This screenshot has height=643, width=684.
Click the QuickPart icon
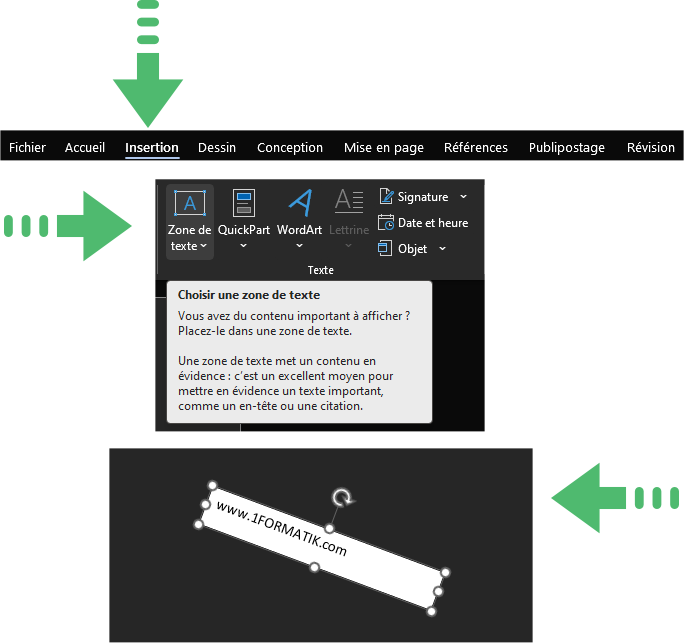244,203
